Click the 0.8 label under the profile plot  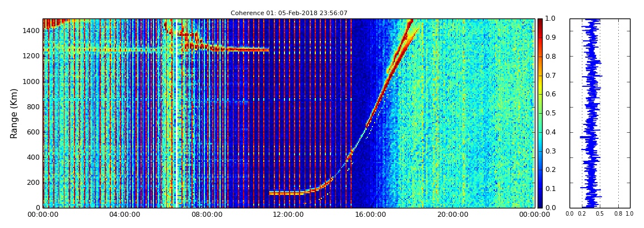tap(618, 214)
